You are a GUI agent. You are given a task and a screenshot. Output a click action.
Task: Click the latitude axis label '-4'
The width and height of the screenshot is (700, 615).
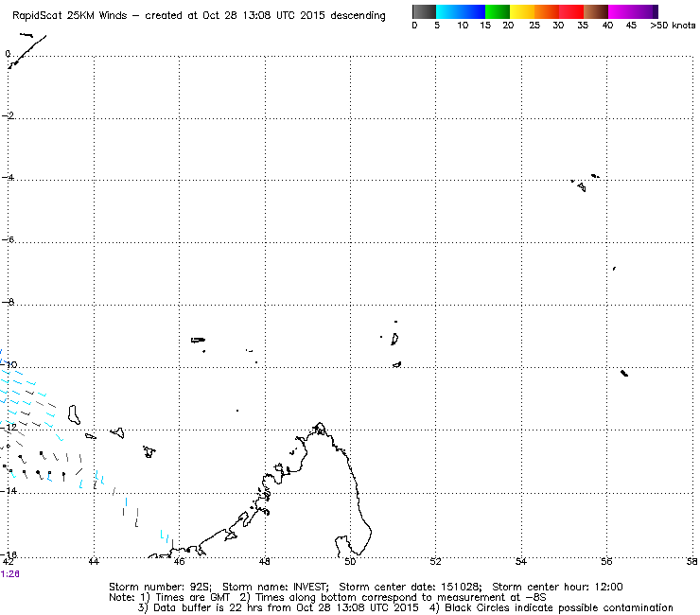click(x=8, y=178)
